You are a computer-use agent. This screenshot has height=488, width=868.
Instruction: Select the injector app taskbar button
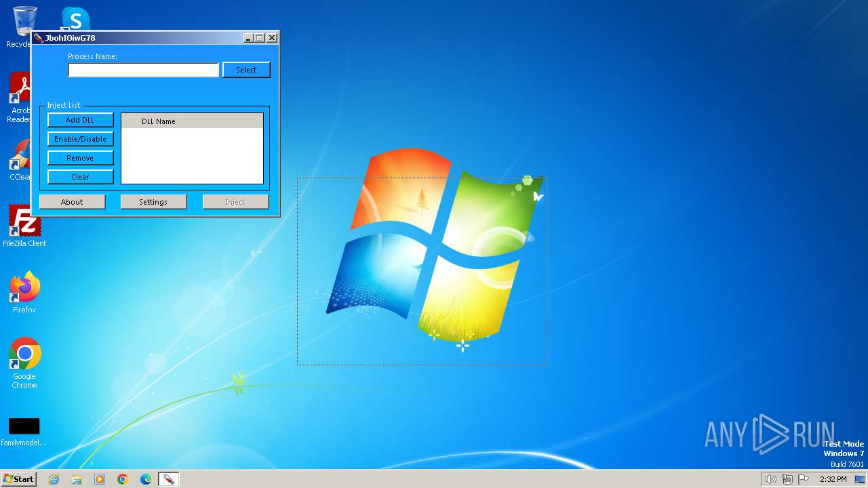click(x=168, y=479)
